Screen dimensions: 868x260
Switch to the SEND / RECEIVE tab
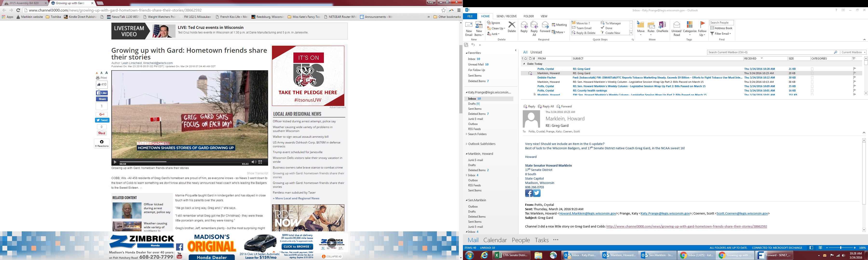coord(506,16)
